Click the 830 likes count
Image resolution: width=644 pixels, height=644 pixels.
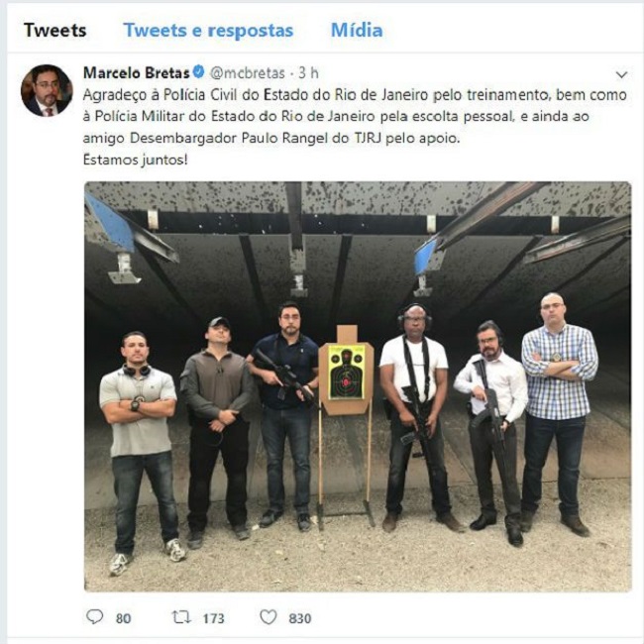(x=300, y=618)
